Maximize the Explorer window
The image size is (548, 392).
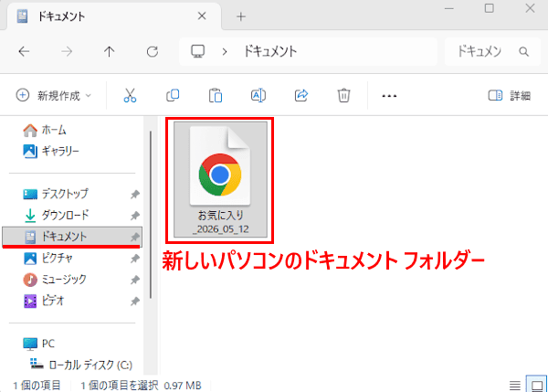click(490, 8)
